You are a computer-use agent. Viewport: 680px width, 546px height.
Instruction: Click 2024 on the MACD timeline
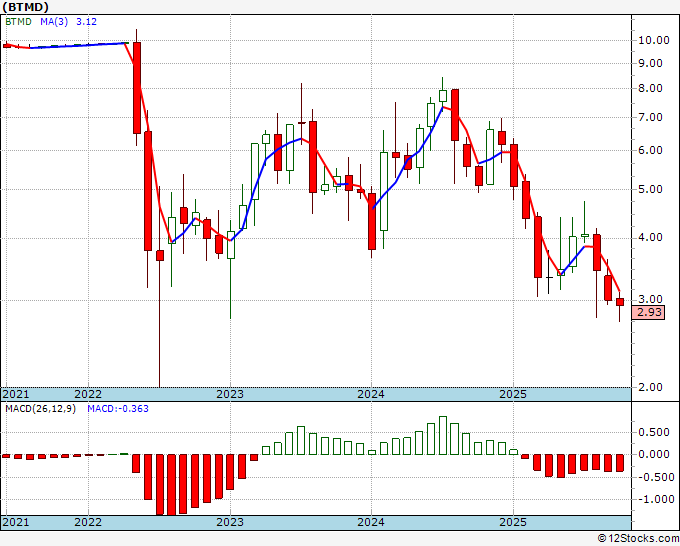pos(371,522)
